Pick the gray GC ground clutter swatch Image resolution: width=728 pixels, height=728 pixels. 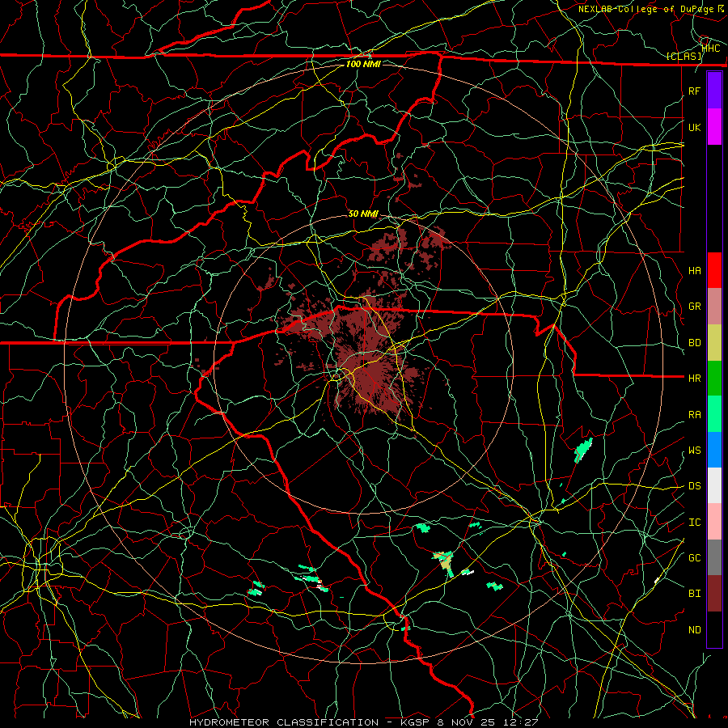click(x=714, y=557)
